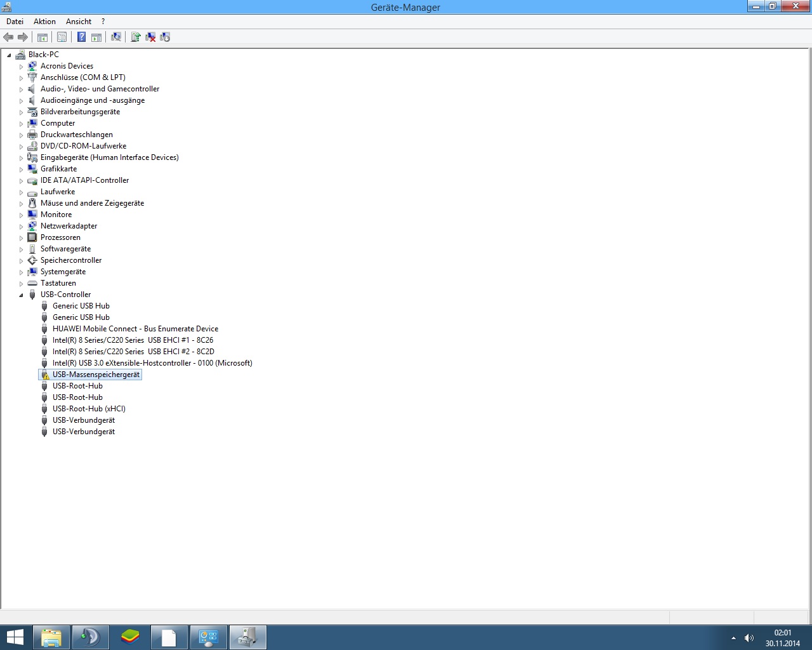Select the Softwaregeräte category
Viewport: 812px width, 650px height.
point(65,249)
